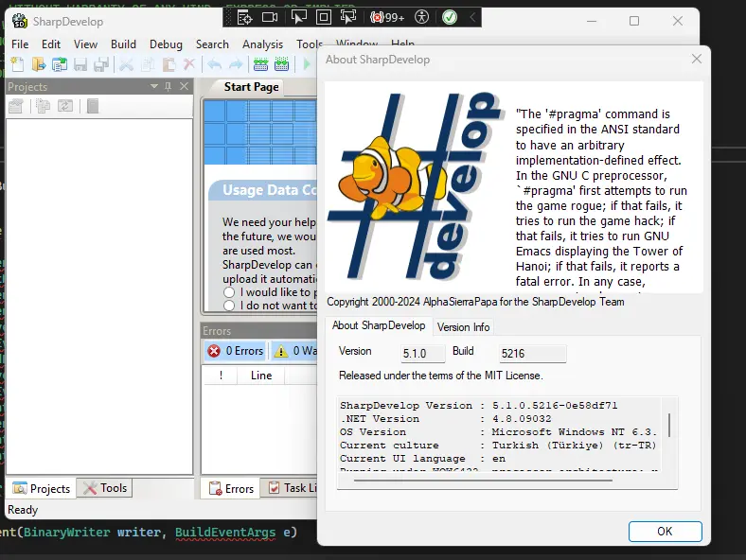Pin the Projects panel with pushpin icon

168,86
